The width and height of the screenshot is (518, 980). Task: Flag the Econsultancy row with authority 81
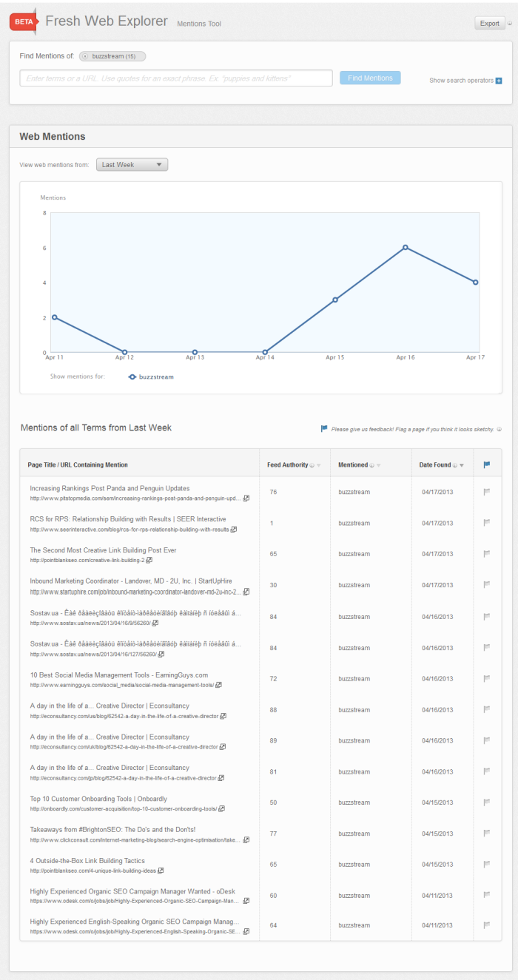487,771
